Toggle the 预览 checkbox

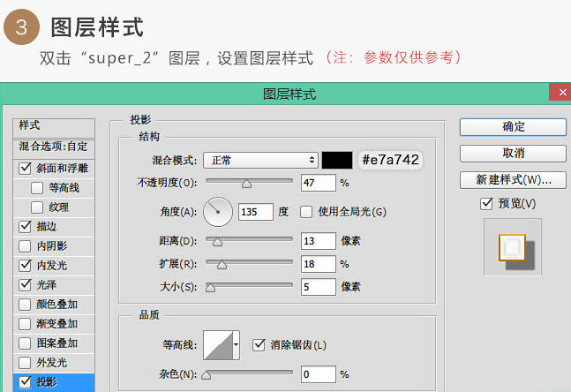pyautogui.click(x=486, y=203)
